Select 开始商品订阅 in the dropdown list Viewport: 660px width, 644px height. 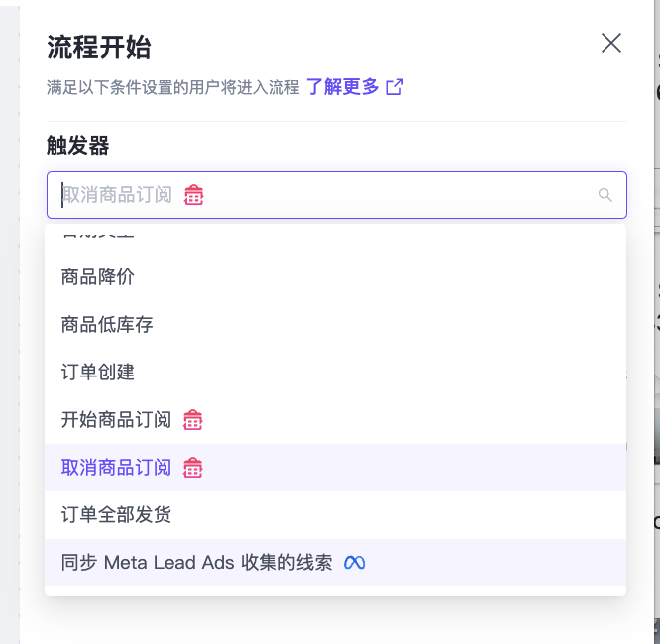[116, 420]
